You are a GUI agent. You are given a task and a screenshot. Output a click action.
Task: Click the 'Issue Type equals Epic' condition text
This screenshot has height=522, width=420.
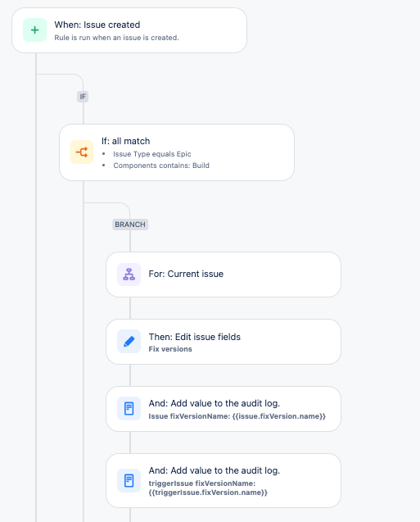(152, 154)
